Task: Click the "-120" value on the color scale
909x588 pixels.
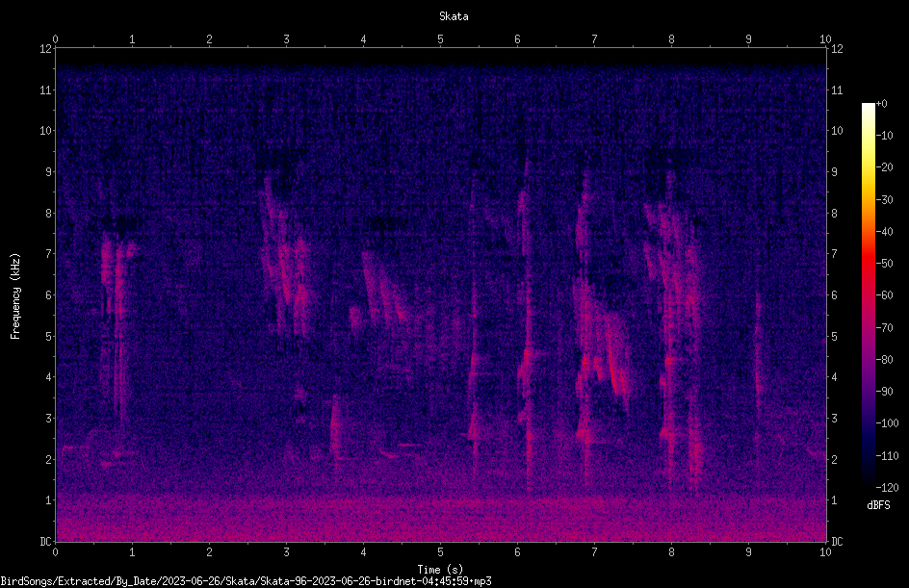Action: point(887,488)
